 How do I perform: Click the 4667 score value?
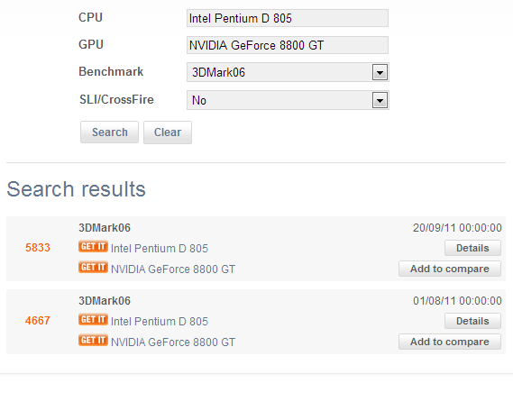tap(38, 321)
